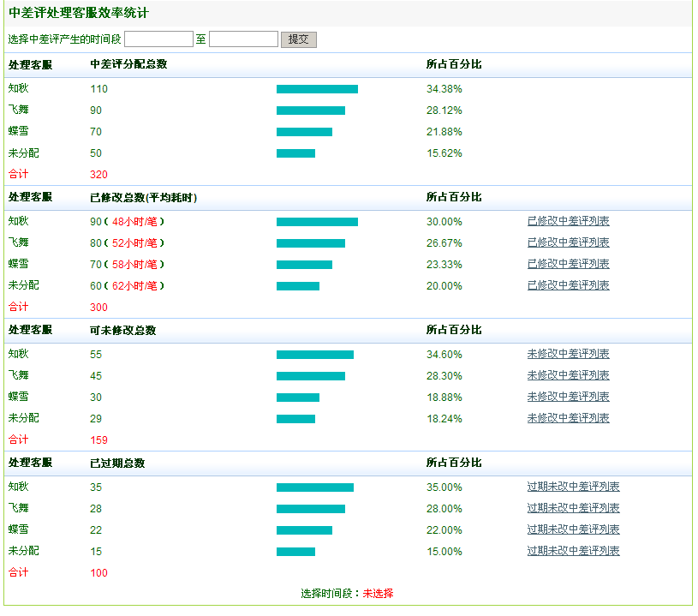698x616 pixels.
Task: Open 未分配 row's 过期未改中差评列表 link
Action: tap(573, 551)
